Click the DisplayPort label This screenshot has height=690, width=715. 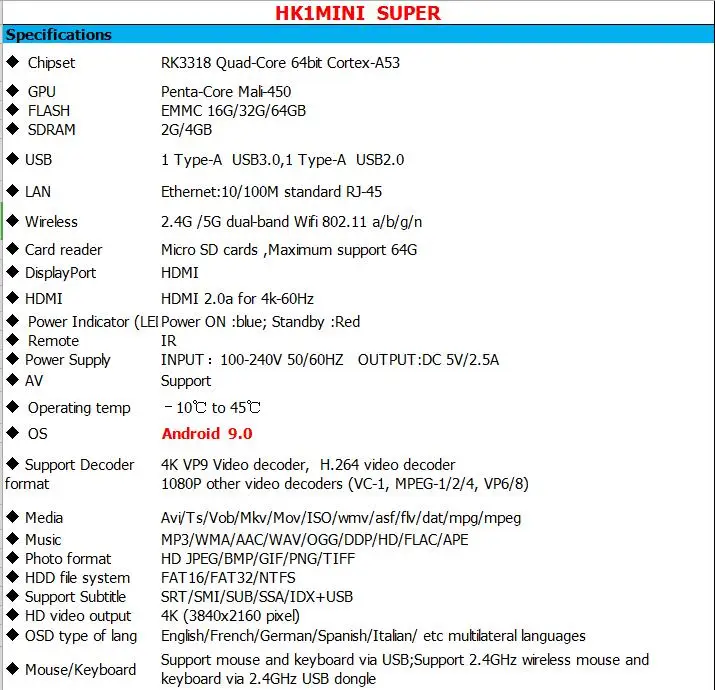(x=61, y=273)
